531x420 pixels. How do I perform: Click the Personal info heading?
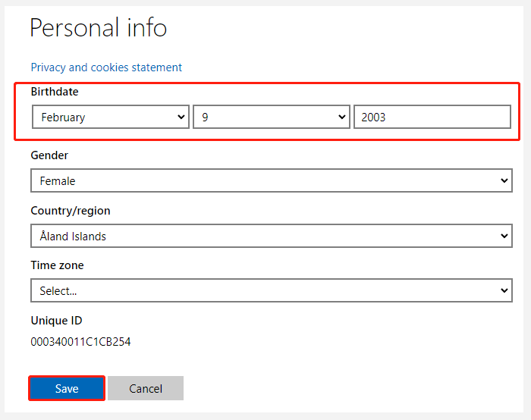[98, 28]
